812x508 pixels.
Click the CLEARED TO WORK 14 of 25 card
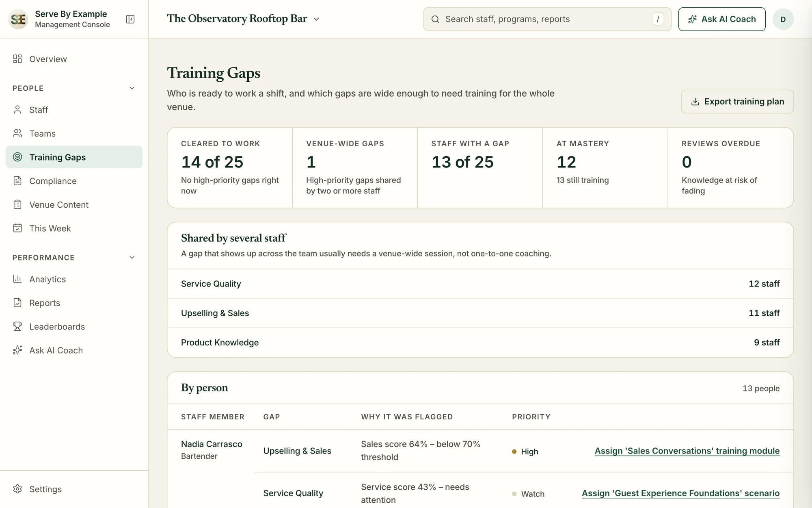tap(230, 167)
